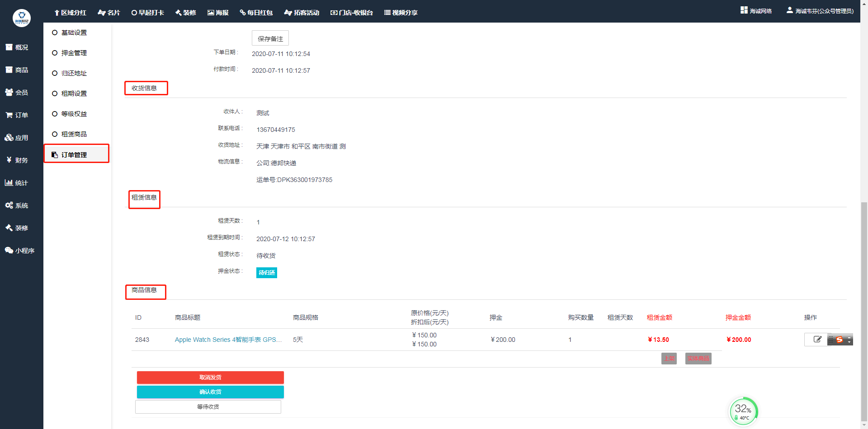Click the left sidebar 装修 hammer icon

9,228
